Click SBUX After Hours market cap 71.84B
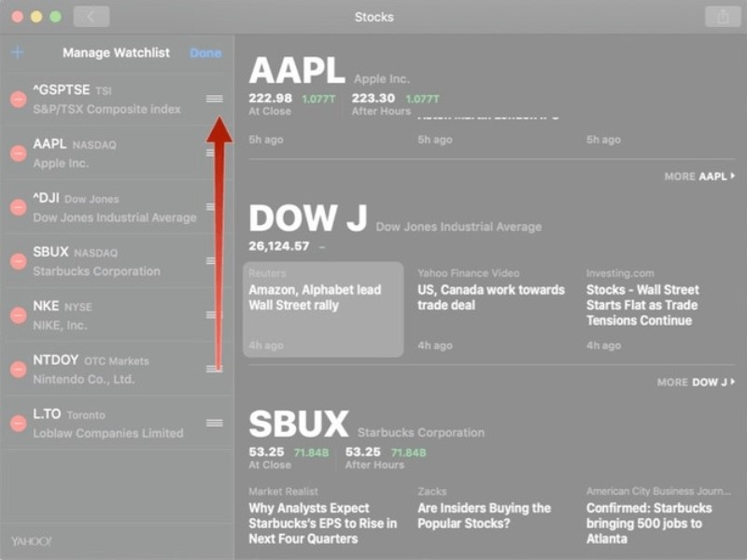 tap(408, 453)
